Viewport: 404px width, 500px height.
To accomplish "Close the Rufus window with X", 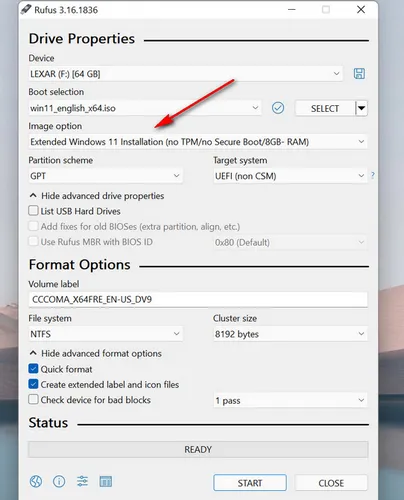I will tap(361, 10).
